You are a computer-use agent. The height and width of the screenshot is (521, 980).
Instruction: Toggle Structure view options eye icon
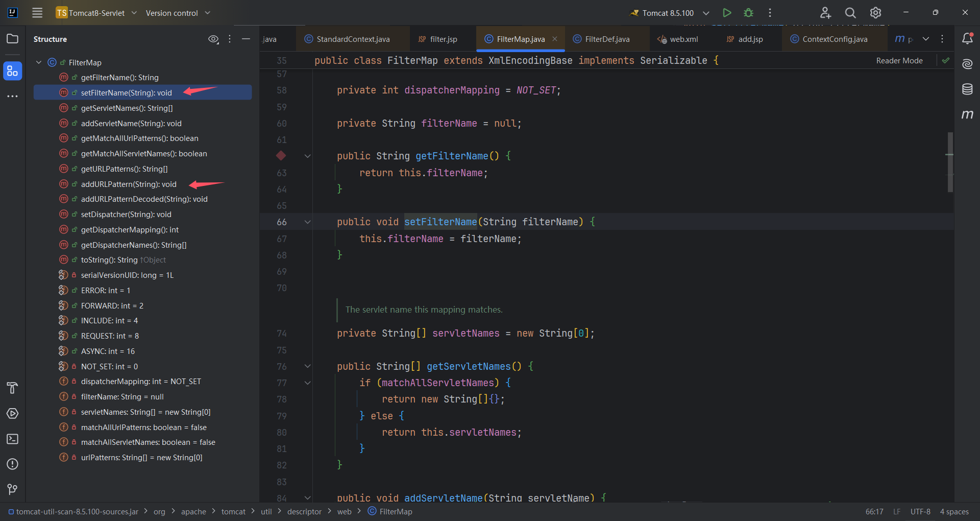213,39
